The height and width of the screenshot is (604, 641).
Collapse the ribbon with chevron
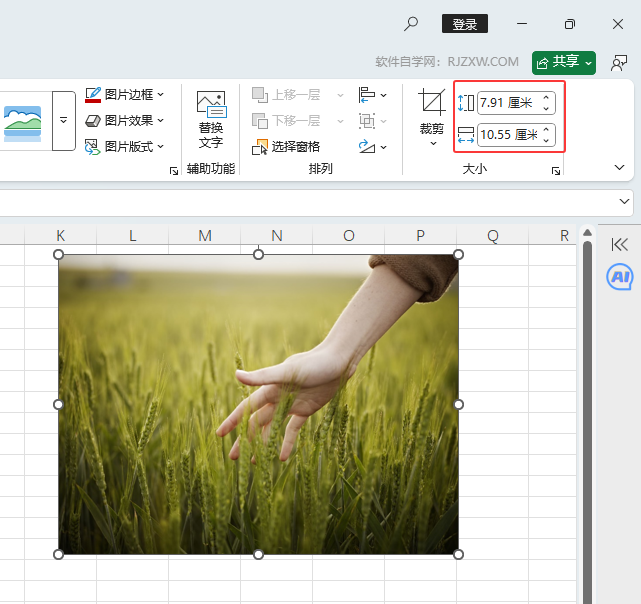coord(619,167)
